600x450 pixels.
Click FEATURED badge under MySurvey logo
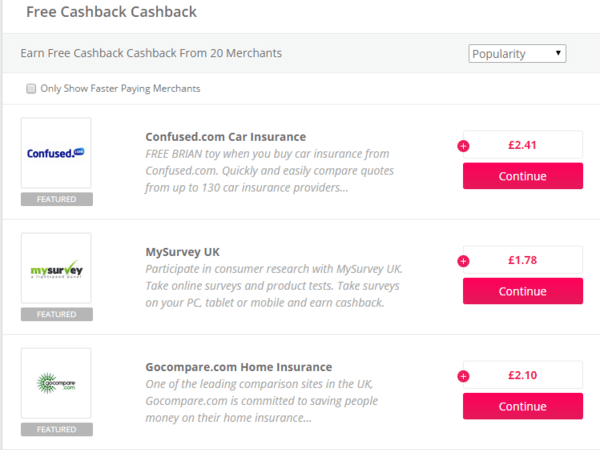56,314
